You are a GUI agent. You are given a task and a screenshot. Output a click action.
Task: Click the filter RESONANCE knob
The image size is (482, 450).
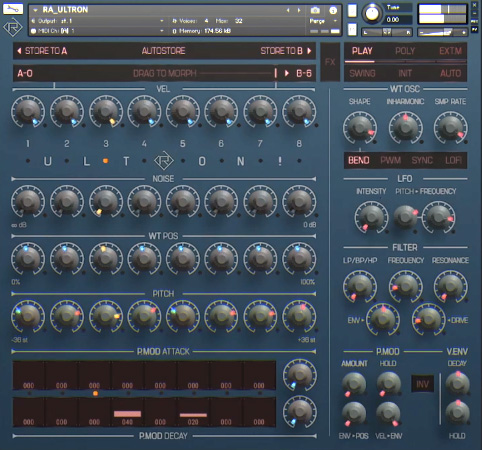click(450, 286)
